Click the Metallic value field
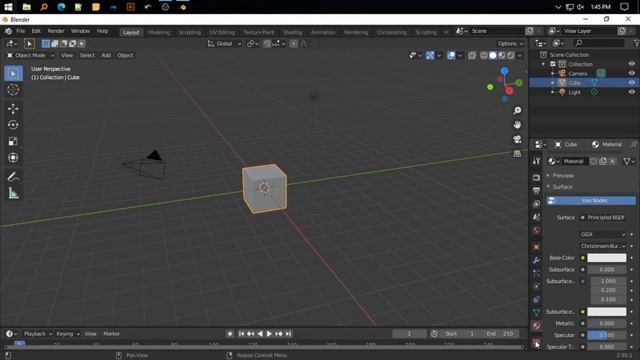The width and height of the screenshot is (640, 360). (x=607, y=323)
